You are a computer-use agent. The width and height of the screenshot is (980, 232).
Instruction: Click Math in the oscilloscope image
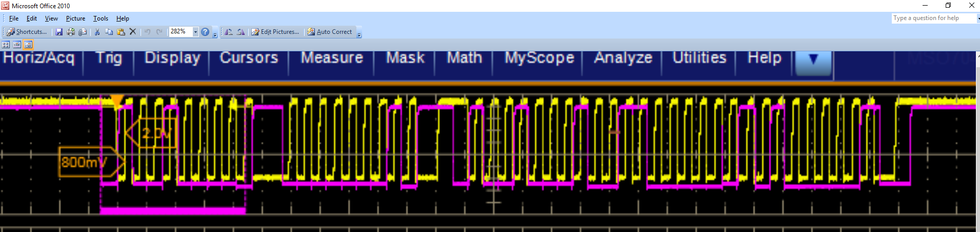pos(465,57)
